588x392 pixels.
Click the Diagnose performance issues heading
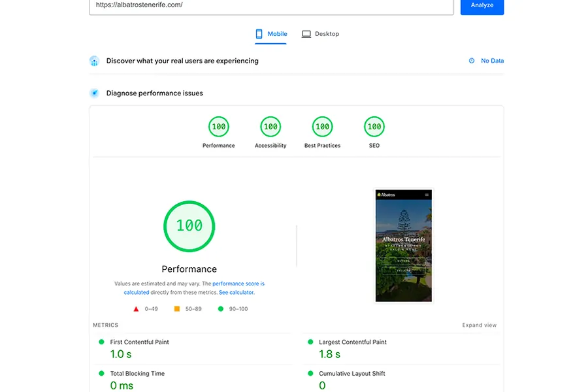[x=154, y=93]
